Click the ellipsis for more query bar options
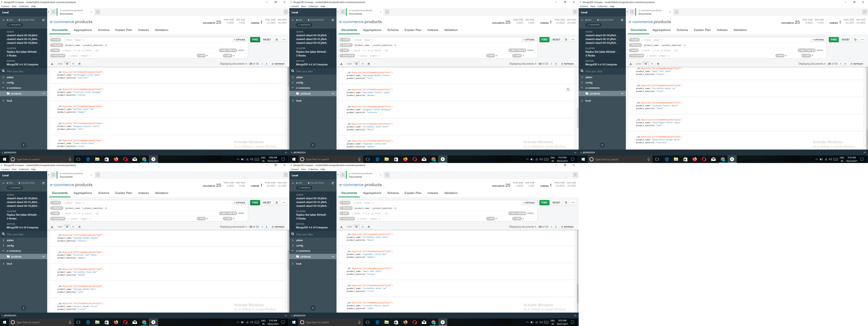 [284, 40]
